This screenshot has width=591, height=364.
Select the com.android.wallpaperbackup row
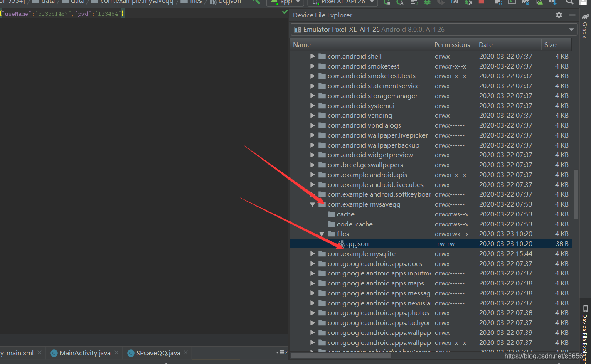pos(431,145)
